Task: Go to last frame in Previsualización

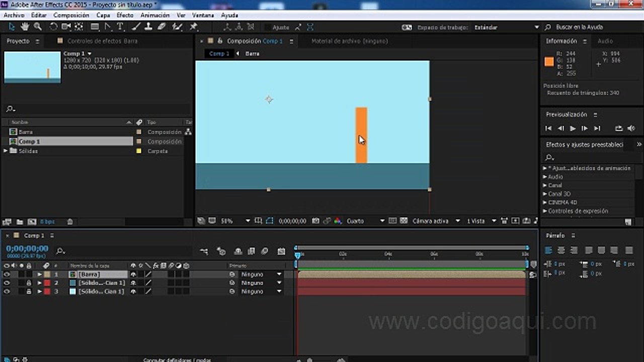Action: pyautogui.click(x=597, y=129)
